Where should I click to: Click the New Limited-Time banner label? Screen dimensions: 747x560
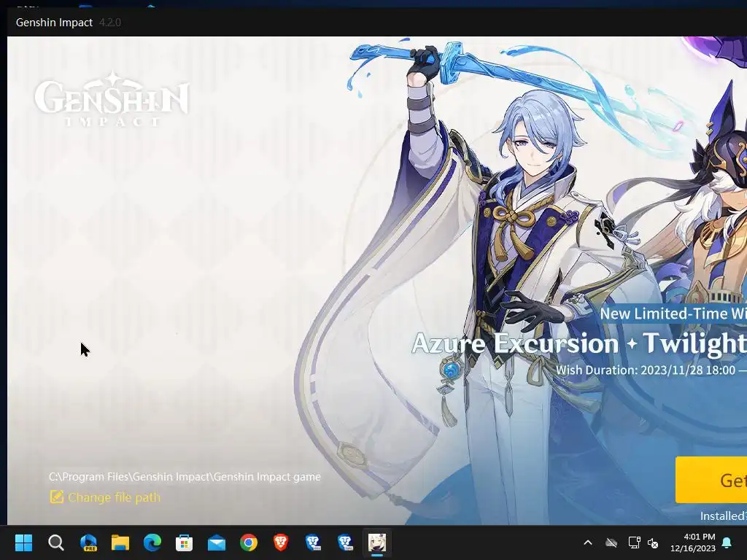click(x=673, y=314)
